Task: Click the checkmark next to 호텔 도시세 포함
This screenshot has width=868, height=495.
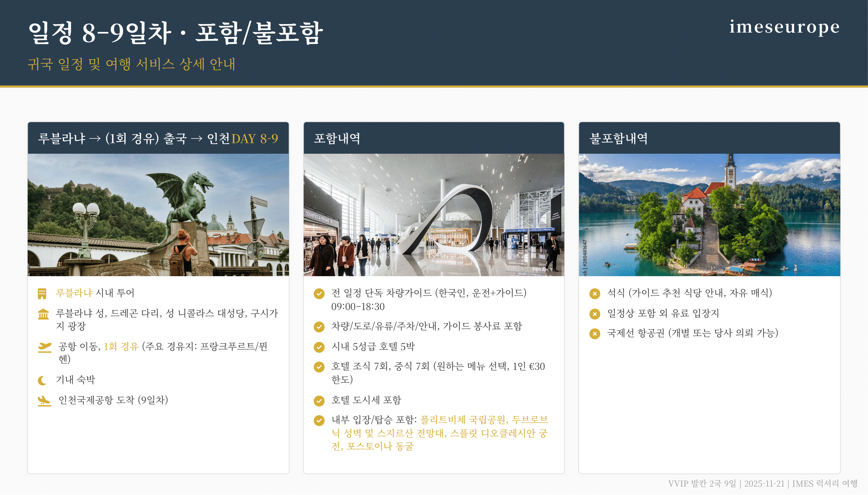Action: [x=319, y=401]
